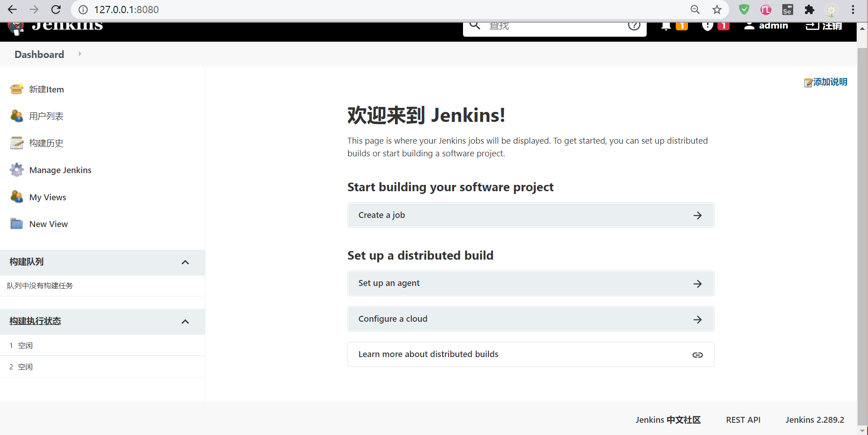Screen dimensions: 868x435
Task: Open the REST API link
Action: click(x=743, y=420)
